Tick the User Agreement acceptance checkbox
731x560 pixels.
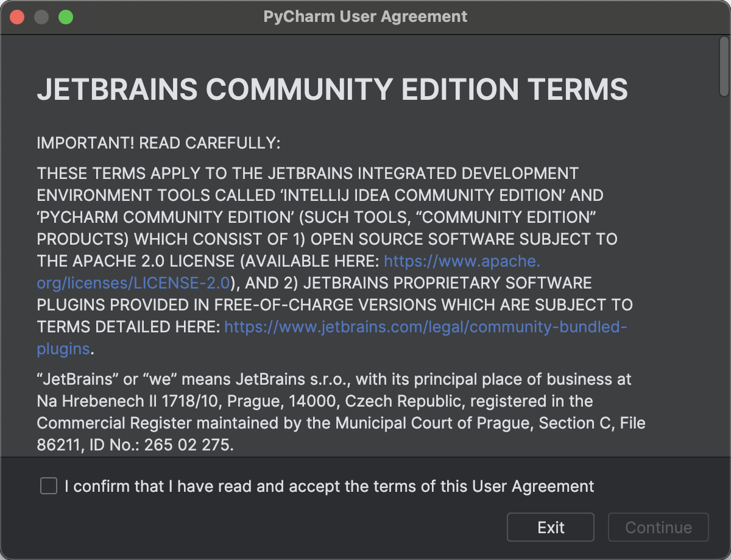(x=49, y=486)
